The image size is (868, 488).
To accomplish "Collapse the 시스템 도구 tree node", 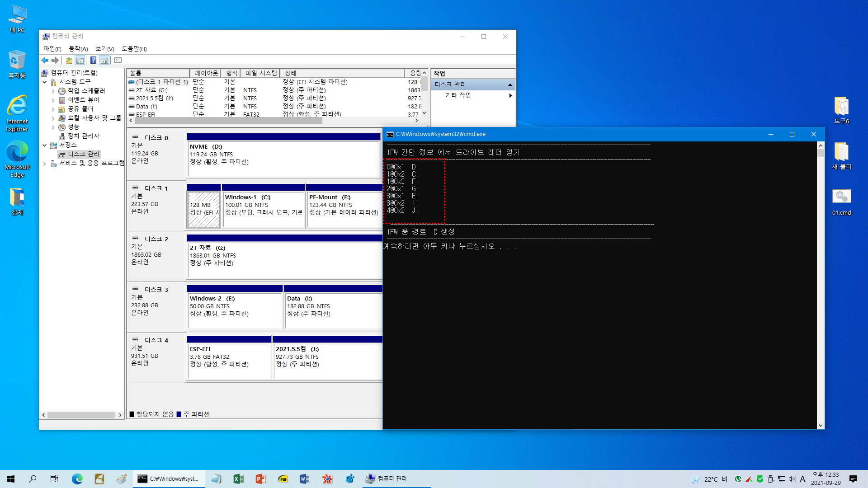I will [44, 82].
